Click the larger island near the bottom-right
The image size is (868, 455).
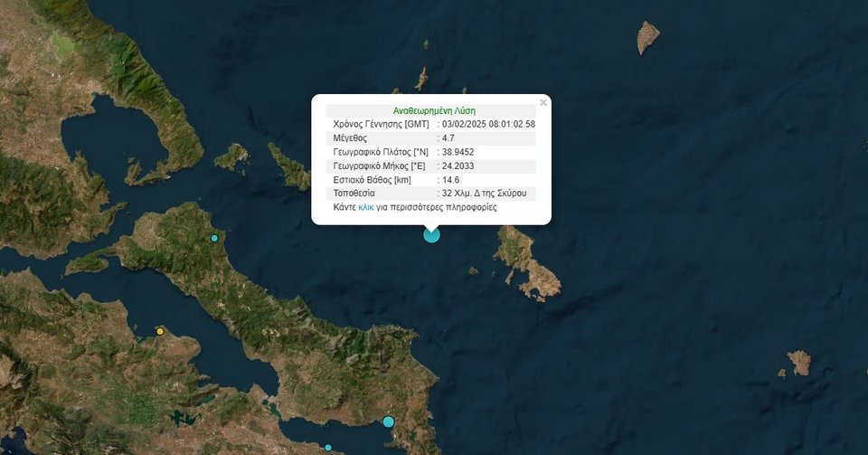(799, 362)
